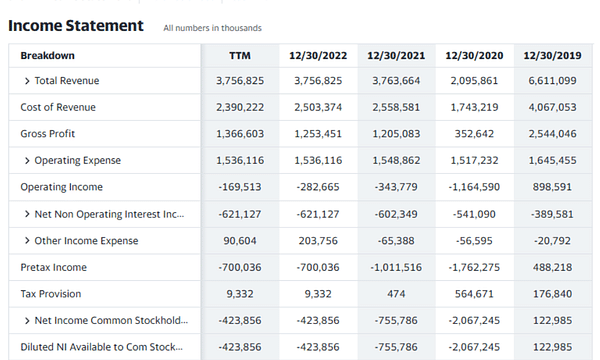Select the 12/30/2019 column header
The image size is (600, 360).
coord(552,56)
